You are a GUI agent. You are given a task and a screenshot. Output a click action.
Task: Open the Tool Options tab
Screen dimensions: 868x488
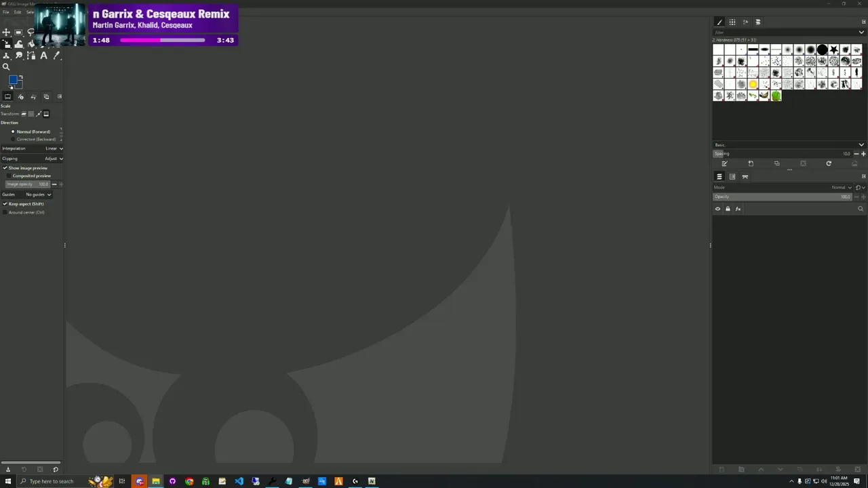tap(7, 96)
